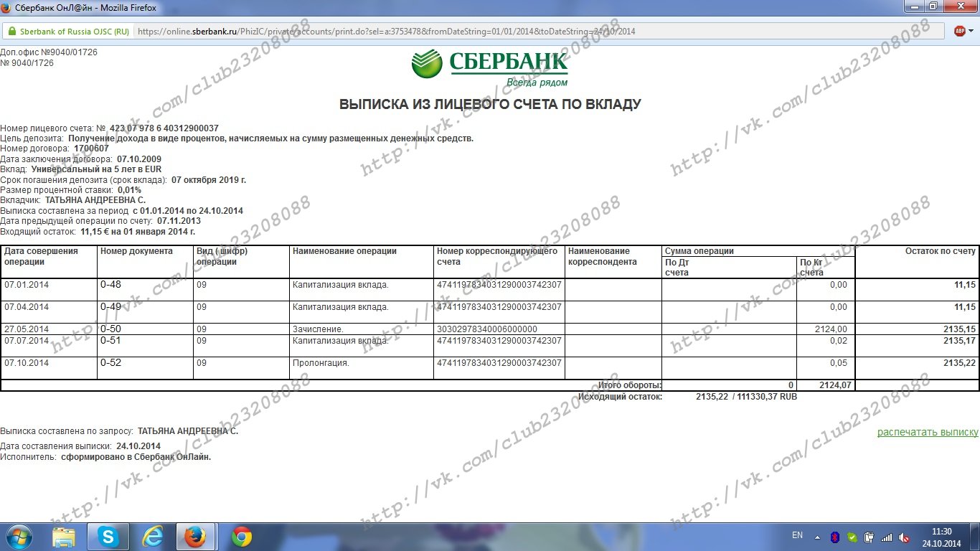
Task: Click the personal account number 423 07 978
Action: coord(164,128)
